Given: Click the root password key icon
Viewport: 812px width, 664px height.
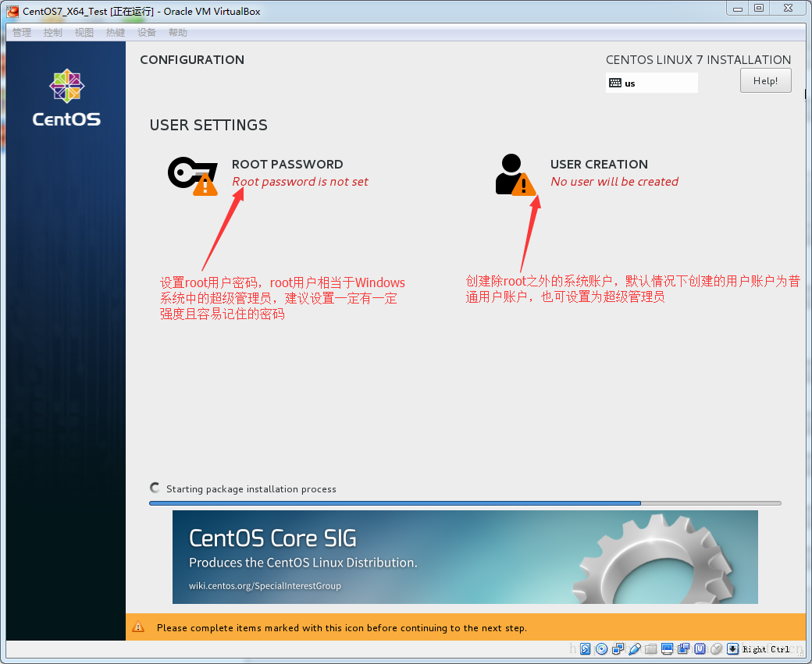Looking at the screenshot, I should pos(193,176).
